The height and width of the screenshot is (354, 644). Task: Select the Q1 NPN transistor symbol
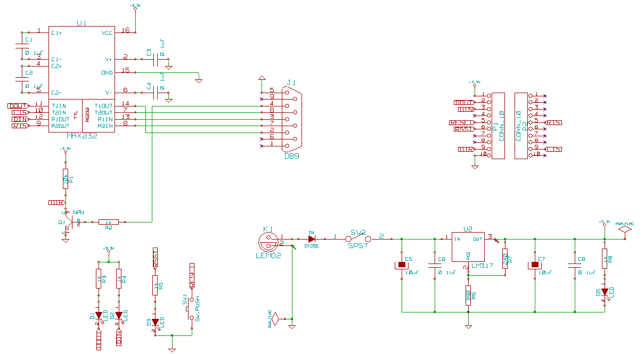[x=68, y=221]
